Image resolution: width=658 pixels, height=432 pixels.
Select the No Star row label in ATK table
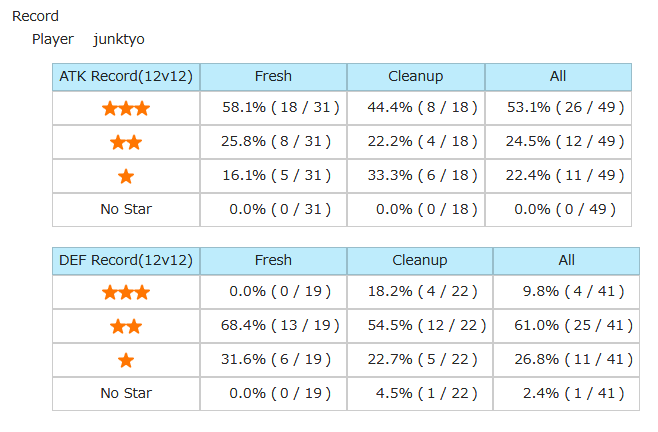pos(126,209)
